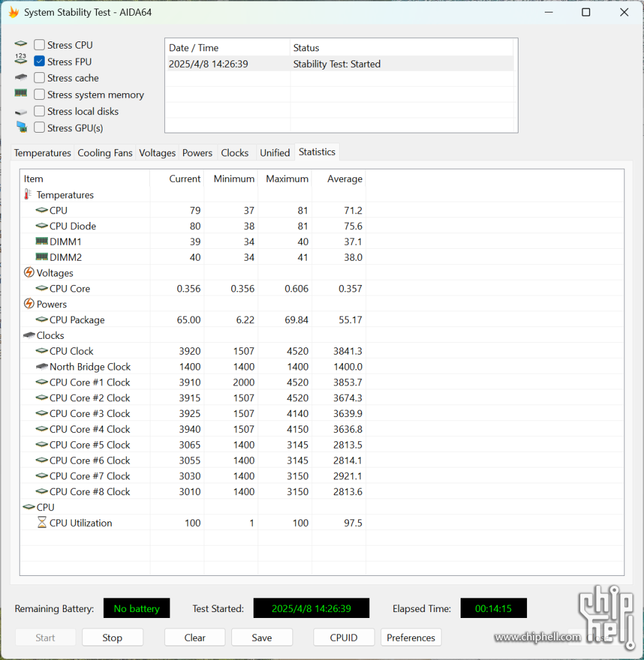644x660 pixels.
Task: Click the Maximum column header
Action: [x=285, y=179]
